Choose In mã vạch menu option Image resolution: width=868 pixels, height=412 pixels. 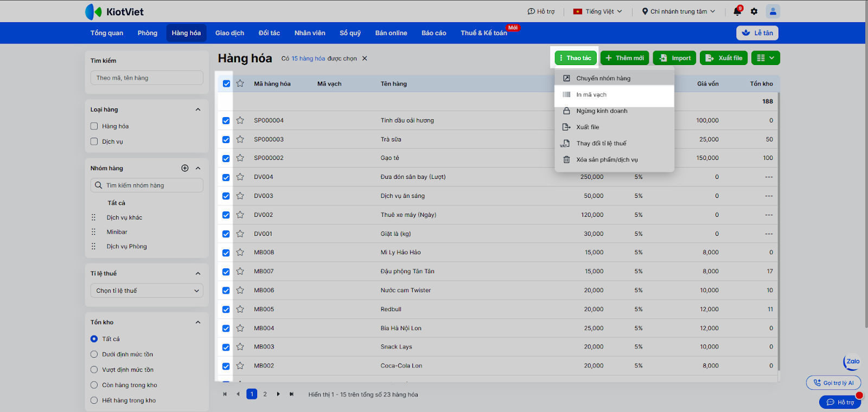(x=614, y=94)
